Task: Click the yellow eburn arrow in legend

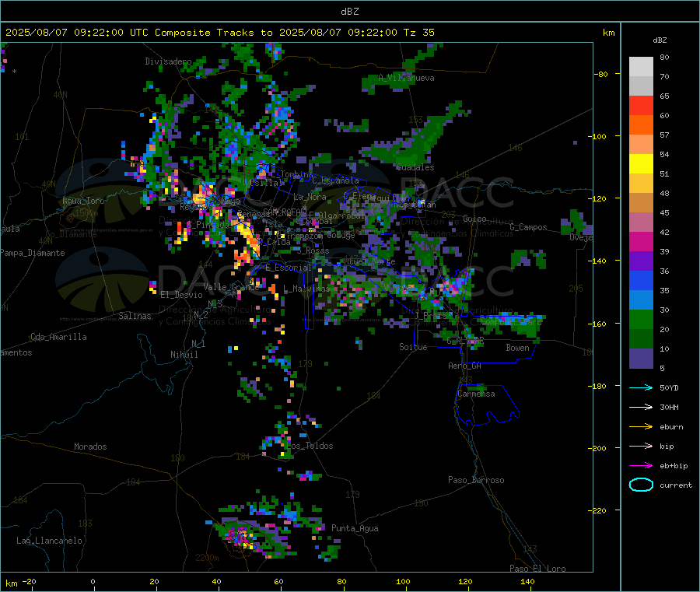Action: click(x=641, y=427)
